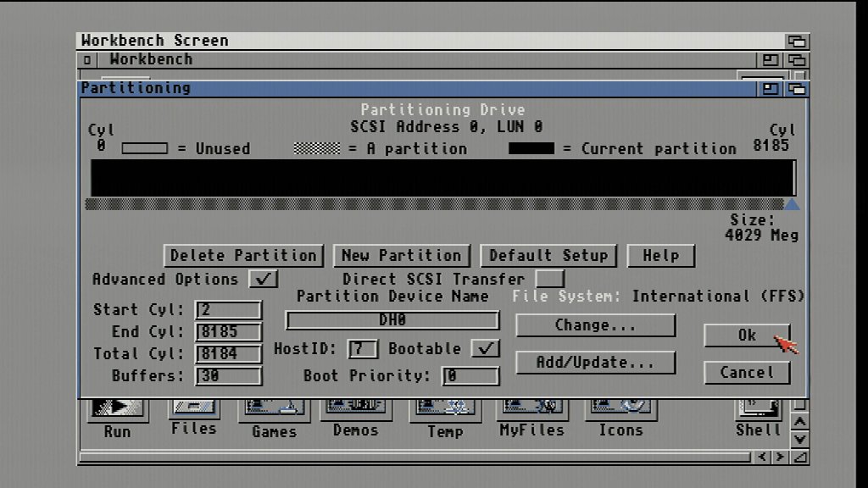868x488 pixels.
Task: Uncheck the Bootable checkbox
Action: click(x=486, y=348)
